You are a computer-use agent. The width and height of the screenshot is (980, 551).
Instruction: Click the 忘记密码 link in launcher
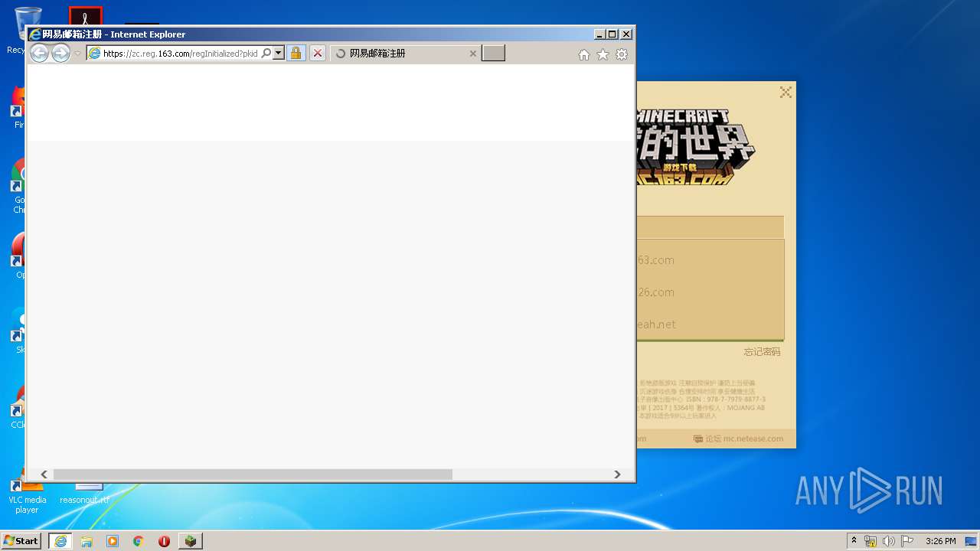762,352
